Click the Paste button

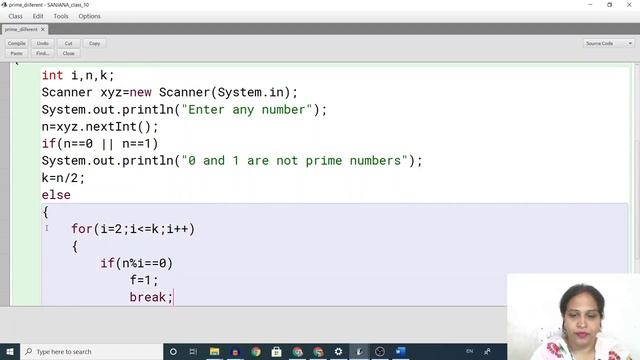(17, 53)
